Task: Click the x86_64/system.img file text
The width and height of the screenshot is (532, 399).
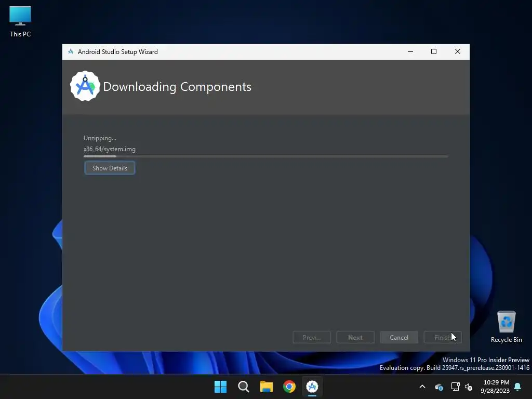Action: (x=109, y=149)
